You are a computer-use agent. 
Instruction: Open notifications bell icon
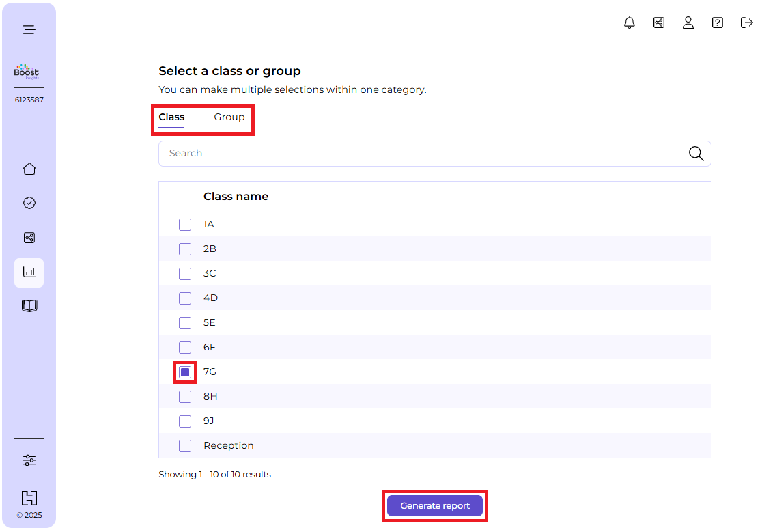[x=630, y=23]
